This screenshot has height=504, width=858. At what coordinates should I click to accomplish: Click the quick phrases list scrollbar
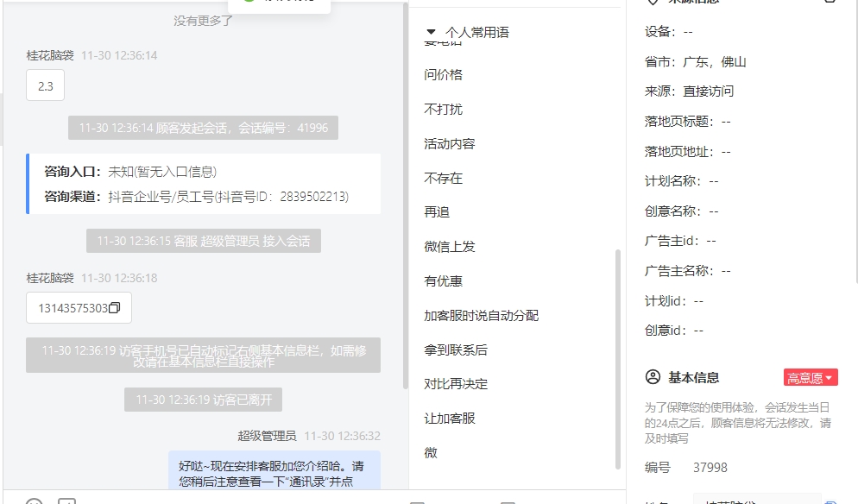(x=618, y=359)
